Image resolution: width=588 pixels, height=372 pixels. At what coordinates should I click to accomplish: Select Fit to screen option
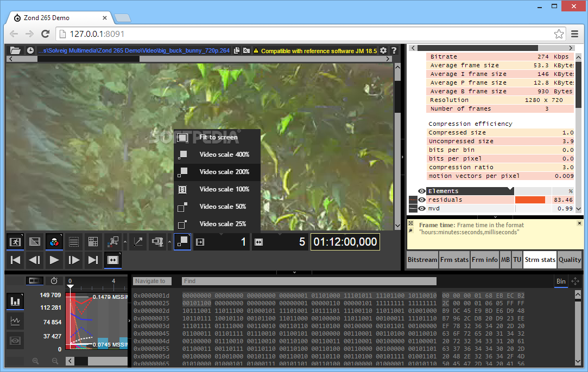click(x=217, y=138)
